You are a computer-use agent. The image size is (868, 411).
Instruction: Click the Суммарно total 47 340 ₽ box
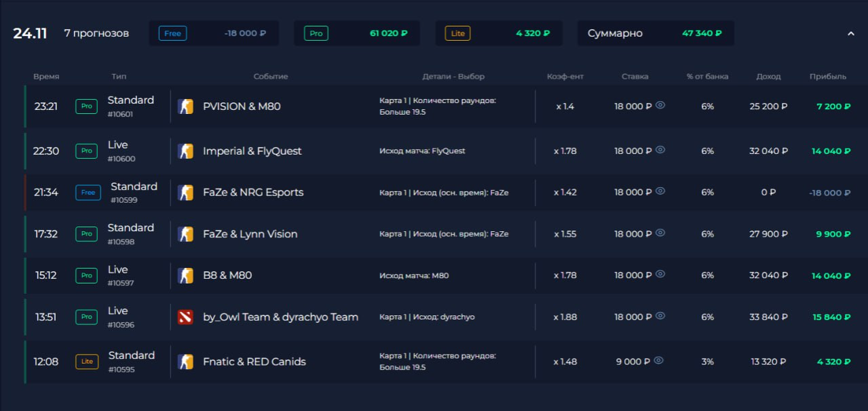[x=655, y=33]
